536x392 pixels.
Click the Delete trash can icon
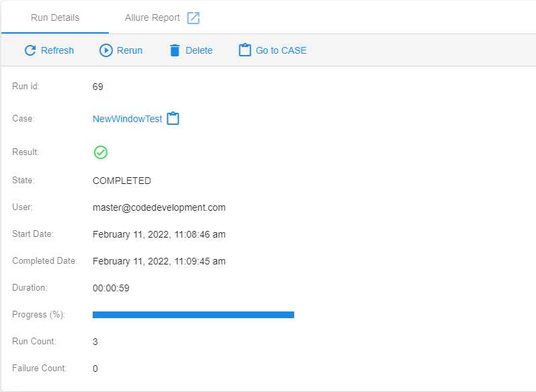(x=175, y=50)
